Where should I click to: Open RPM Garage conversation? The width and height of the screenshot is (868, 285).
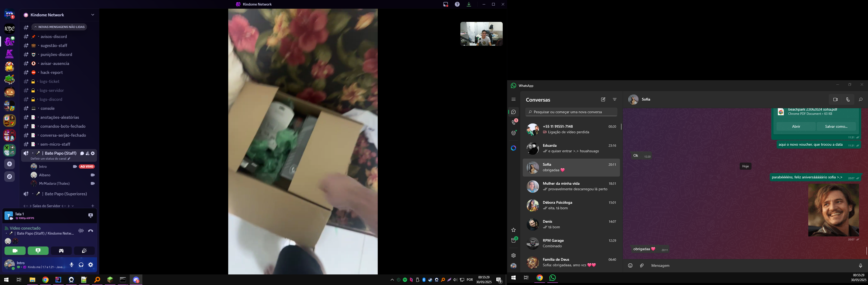(x=571, y=243)
